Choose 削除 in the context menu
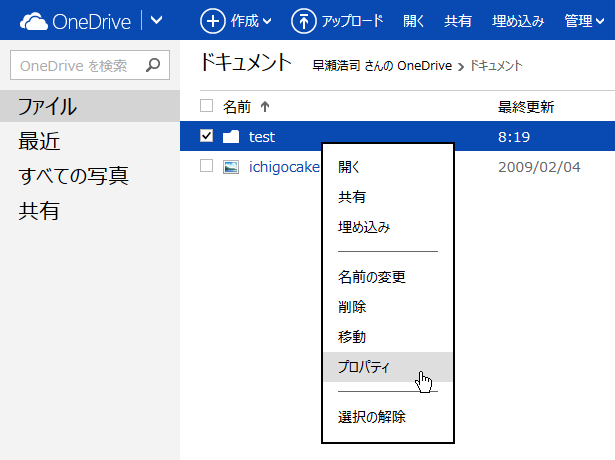This screenshot has width=615, height=460. pyautogui.click(x=388, y=307)
